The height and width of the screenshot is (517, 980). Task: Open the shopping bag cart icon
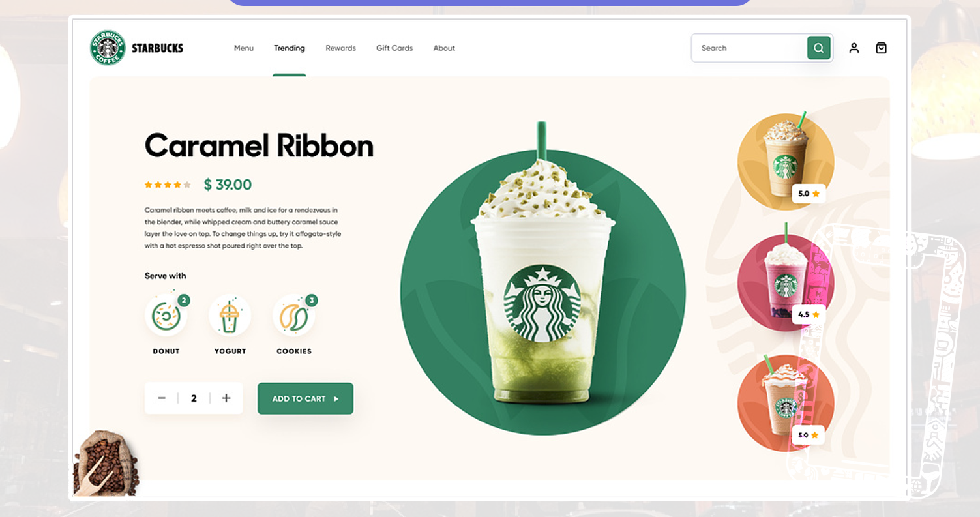click(881, 48)
